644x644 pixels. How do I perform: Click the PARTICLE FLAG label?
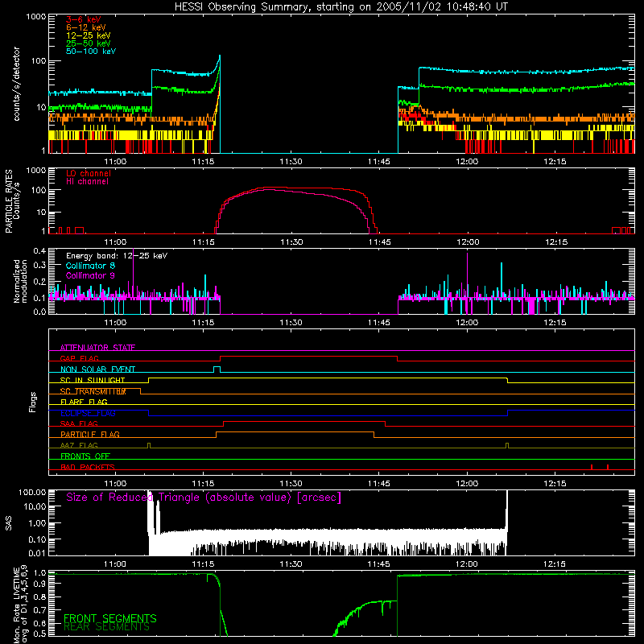coord(90,434)
